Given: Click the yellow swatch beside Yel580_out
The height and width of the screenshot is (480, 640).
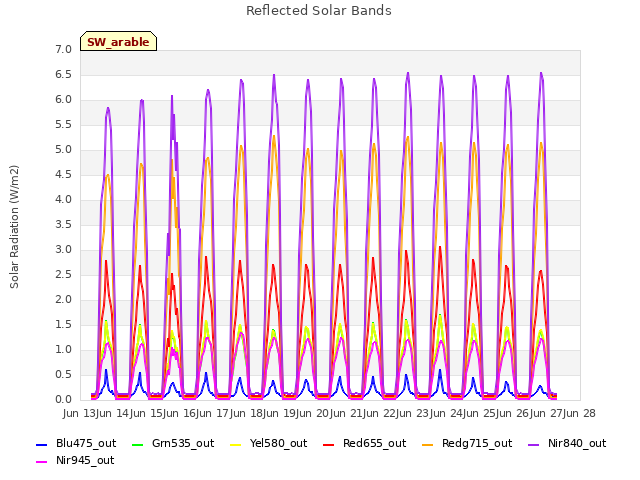Looking at the screenshot, I should coord(236,444).
